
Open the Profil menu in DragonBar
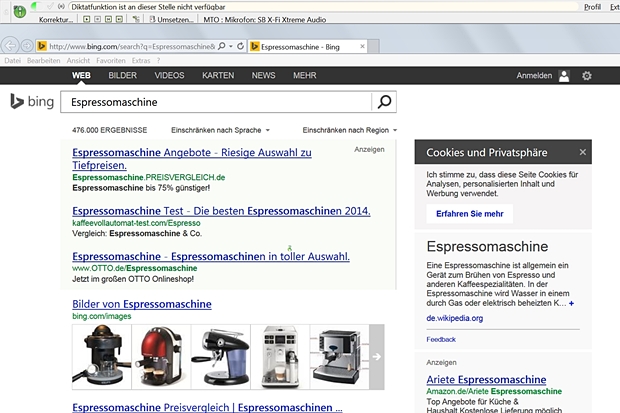click(x=592, y=7)
